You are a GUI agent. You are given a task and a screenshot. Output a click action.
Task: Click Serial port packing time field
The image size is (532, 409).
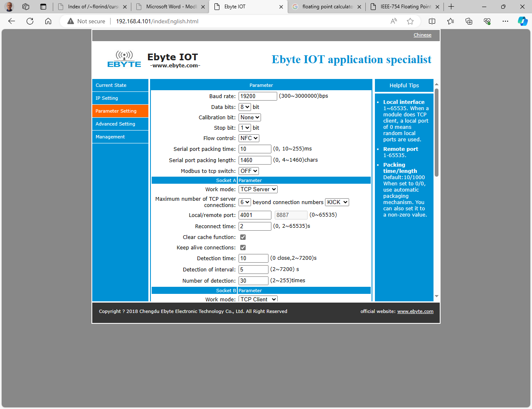[255, 149]
